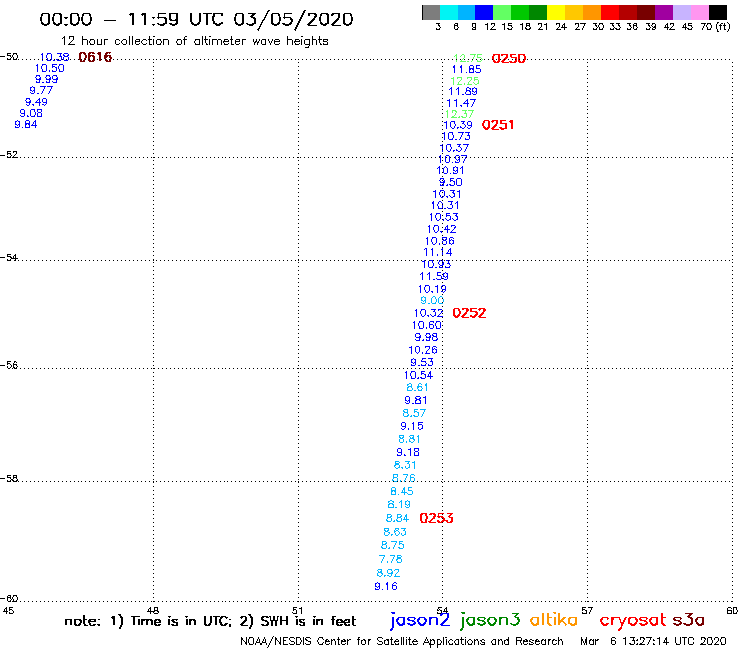
Task: Click the plot title '00:00 – 11:59 UTC 03/05/2020'
Action: click(x=196, y=19)
